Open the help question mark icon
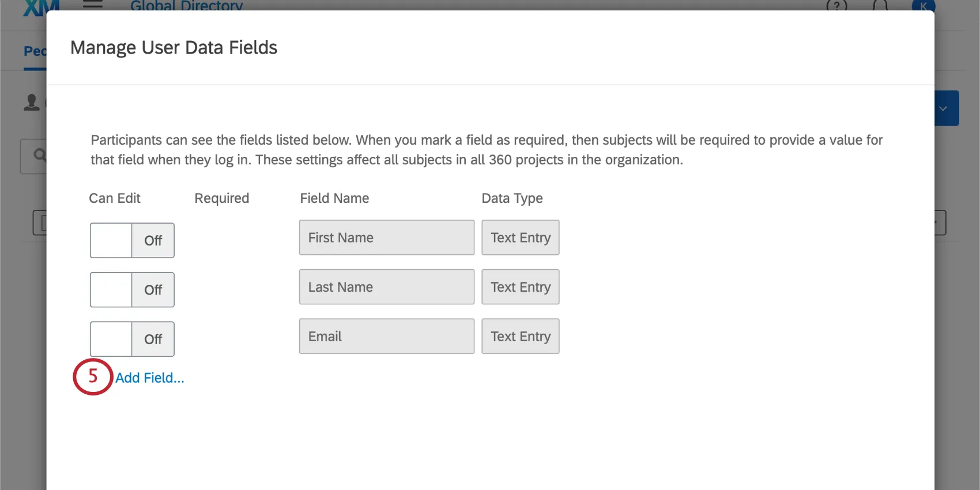This screenshot has height=490, width=980. tap(836, 6)
